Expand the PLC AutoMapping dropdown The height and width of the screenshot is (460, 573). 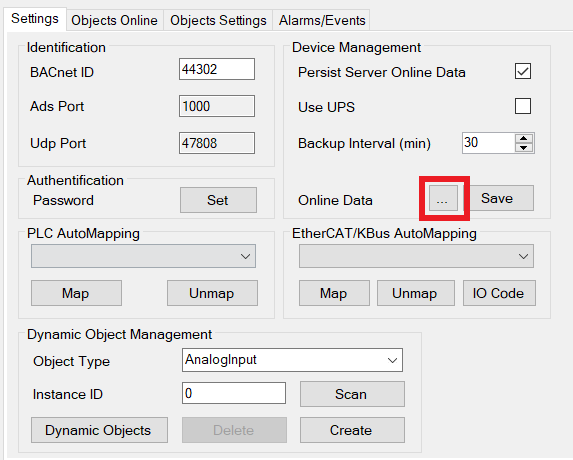[x=143, y=256]
